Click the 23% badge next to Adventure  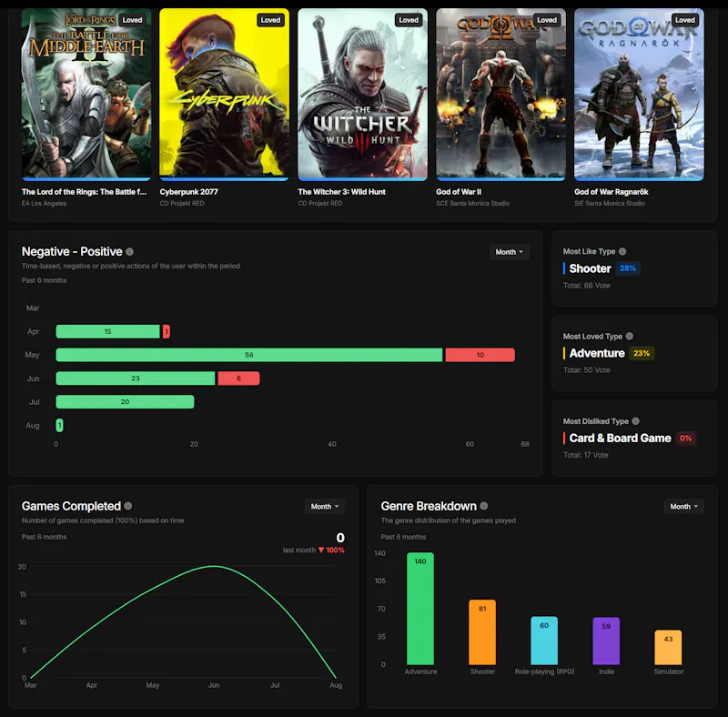point(642,353)
